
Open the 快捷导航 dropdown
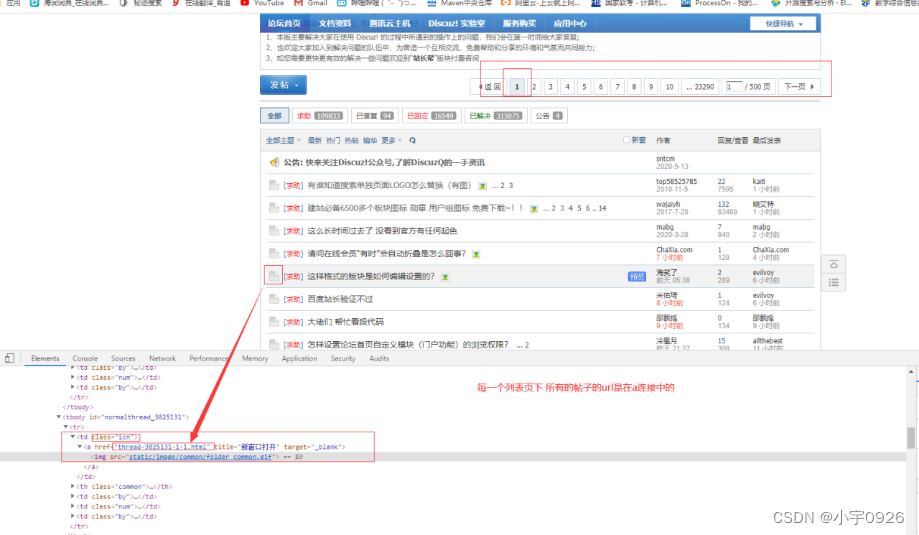(784, 23)
